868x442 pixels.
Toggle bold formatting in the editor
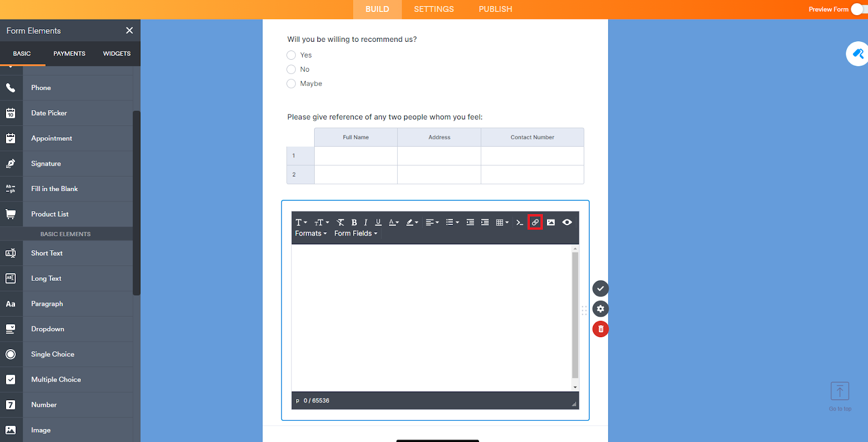(354, 222)
